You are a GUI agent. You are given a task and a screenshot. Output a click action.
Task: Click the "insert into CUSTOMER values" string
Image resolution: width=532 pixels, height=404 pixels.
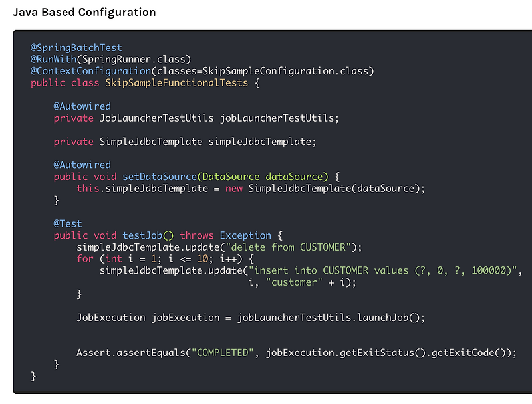pyautogui.click(x=383, y=271)
